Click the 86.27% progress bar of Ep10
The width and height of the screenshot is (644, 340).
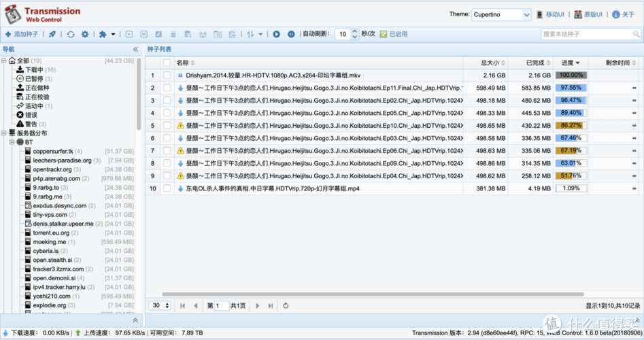tap(571, 125)
